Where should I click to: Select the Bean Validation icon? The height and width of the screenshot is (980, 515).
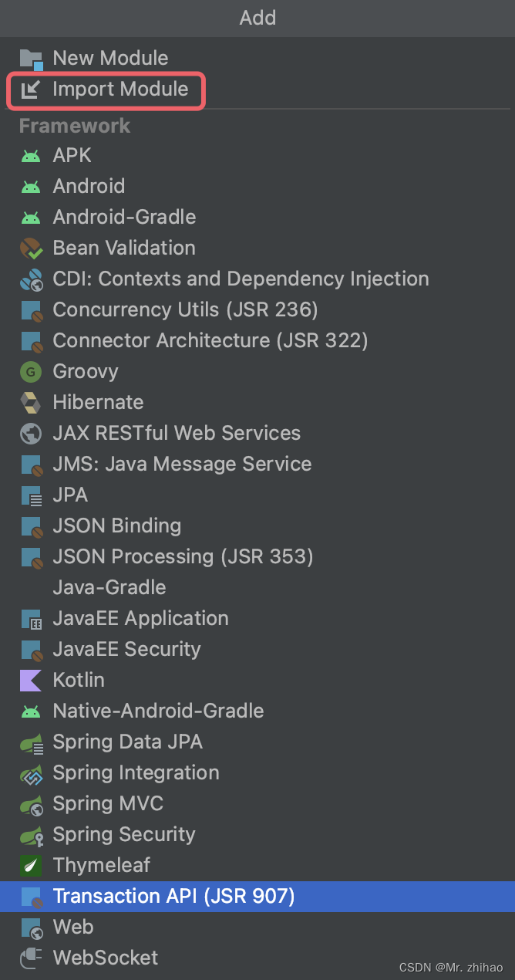click(31, 248)
